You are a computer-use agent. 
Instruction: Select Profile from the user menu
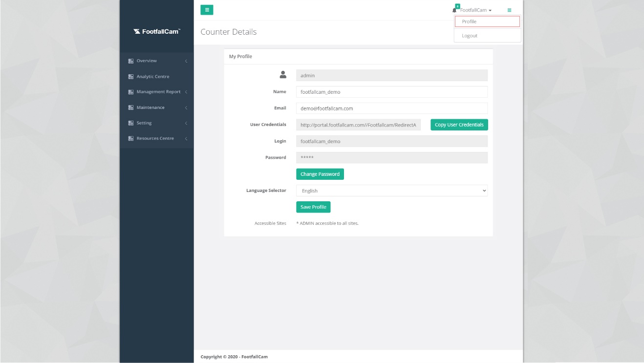(x=487, y=21)
